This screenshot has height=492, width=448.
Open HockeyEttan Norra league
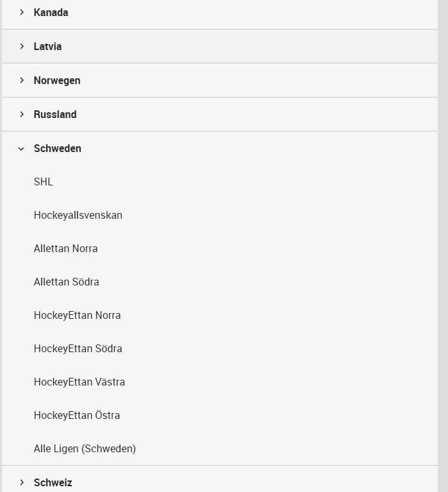pyautogui.click(x=77, y=316)
